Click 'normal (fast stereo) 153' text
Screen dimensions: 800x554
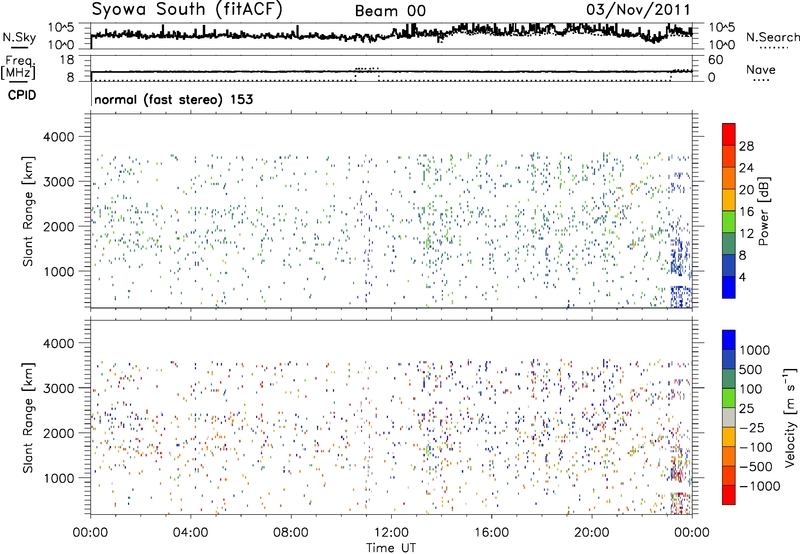point(173,99)
